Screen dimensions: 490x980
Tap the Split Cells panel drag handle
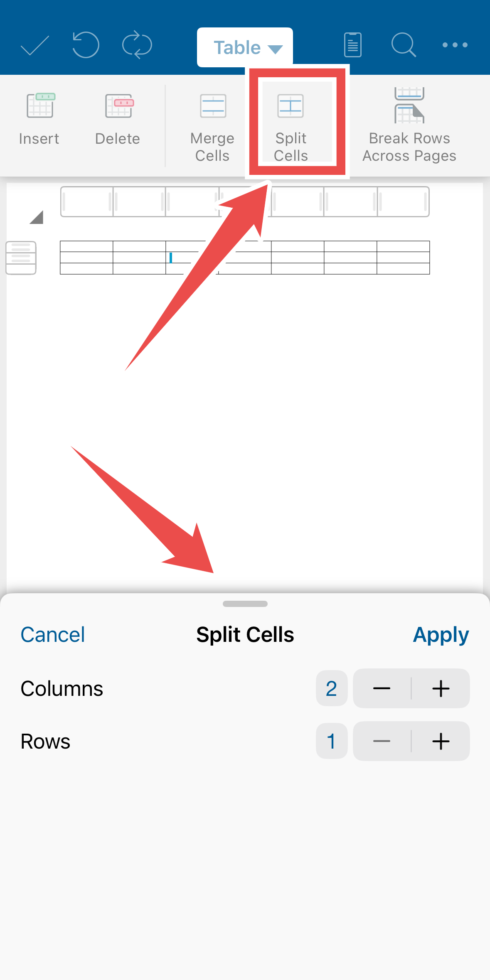pyautogui.click(x=245, y=604)
